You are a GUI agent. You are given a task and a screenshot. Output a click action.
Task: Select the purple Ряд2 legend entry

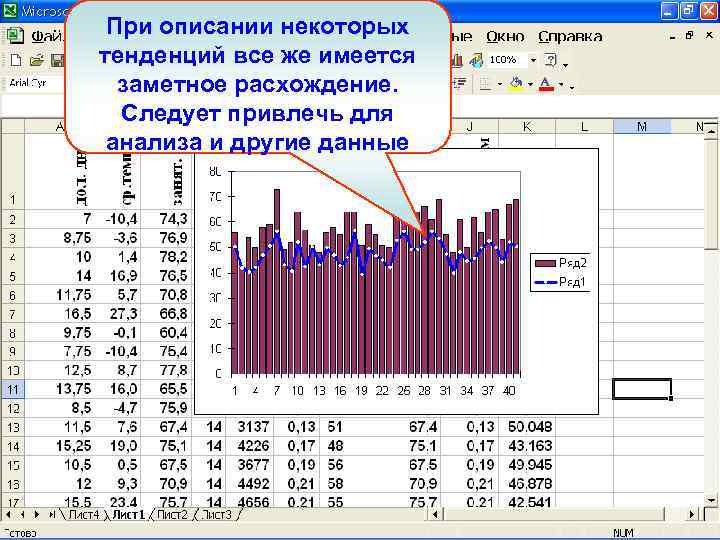coord(560,263)
